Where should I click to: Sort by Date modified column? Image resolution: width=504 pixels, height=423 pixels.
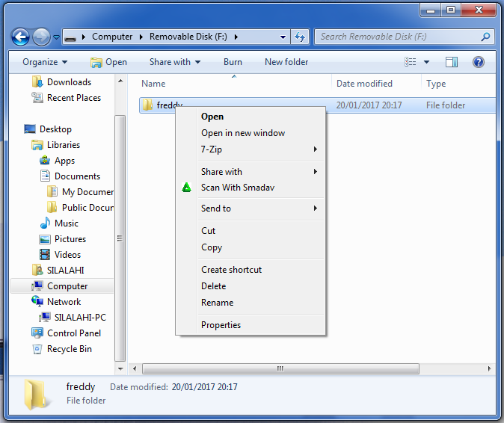[x=364, y=84]
